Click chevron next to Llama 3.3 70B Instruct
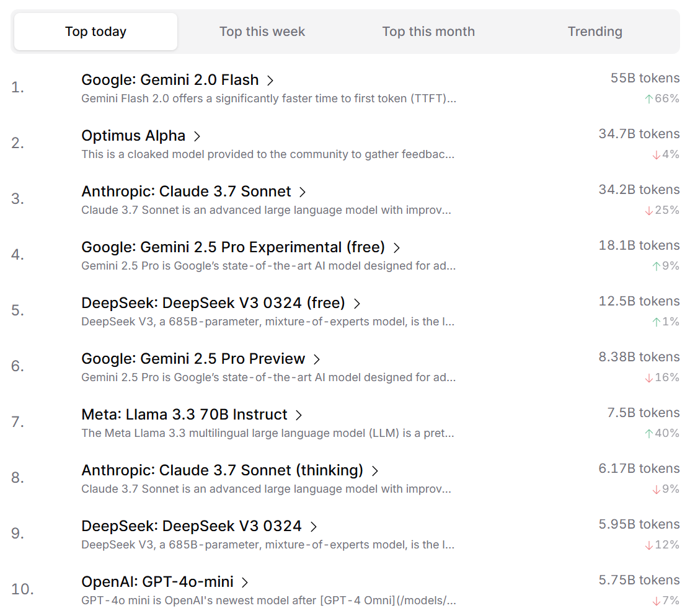 point(298,415)
